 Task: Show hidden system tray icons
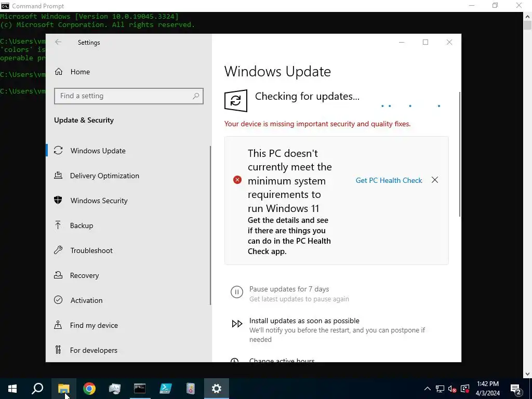pyautogui.click(x=428, y=389)
